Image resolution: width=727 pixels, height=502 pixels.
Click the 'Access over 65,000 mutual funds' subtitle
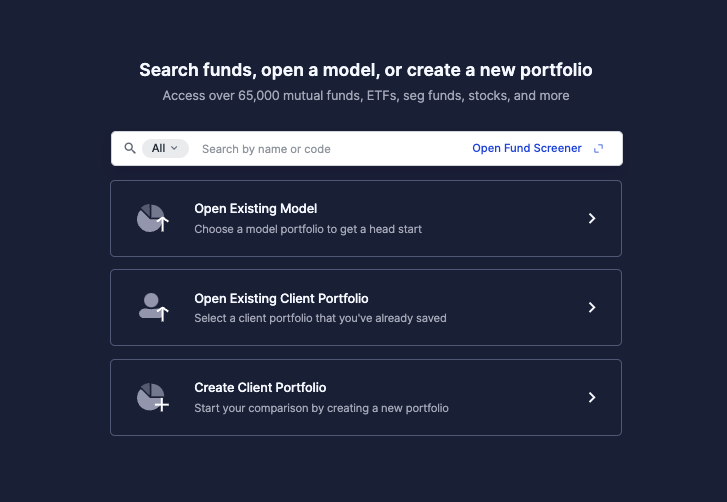coord(366,95)
